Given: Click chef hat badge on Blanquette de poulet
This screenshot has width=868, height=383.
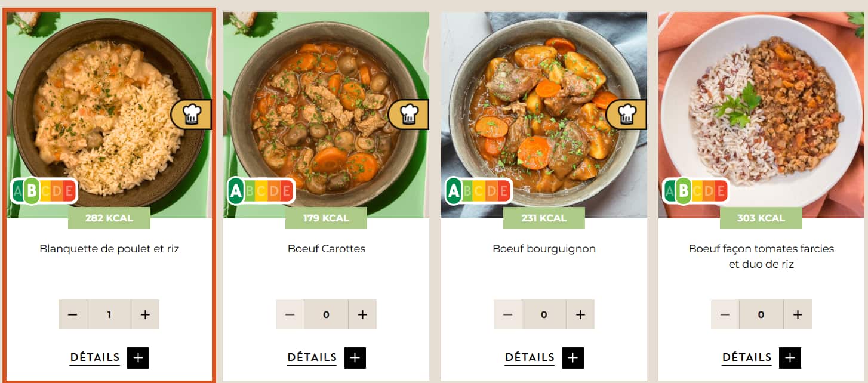Looking at the screenshot, I should click(191, 115).
